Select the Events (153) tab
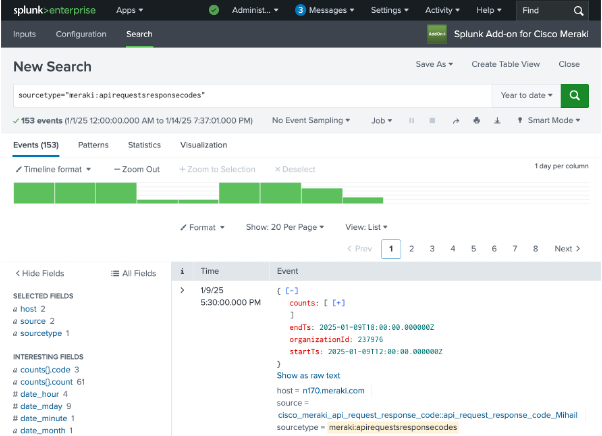602x436 pixels. (36, 145)
